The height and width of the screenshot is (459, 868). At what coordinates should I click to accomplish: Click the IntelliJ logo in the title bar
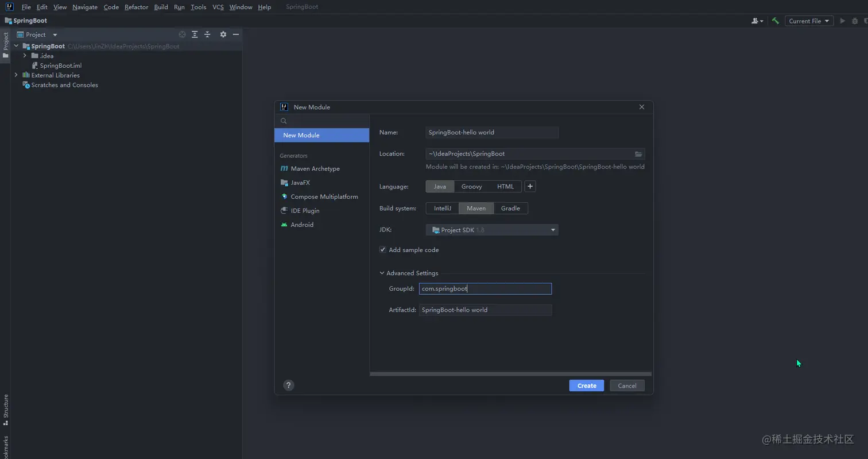9,7
